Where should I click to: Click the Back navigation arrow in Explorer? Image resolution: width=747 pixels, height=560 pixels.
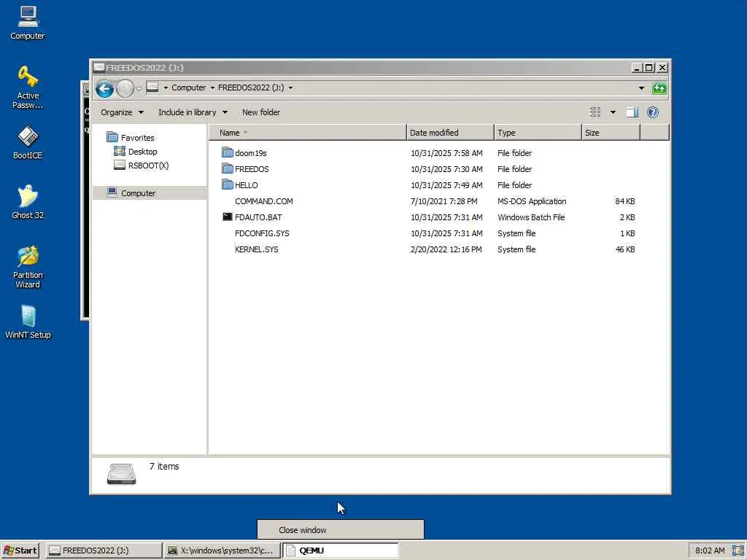[104, 88]
